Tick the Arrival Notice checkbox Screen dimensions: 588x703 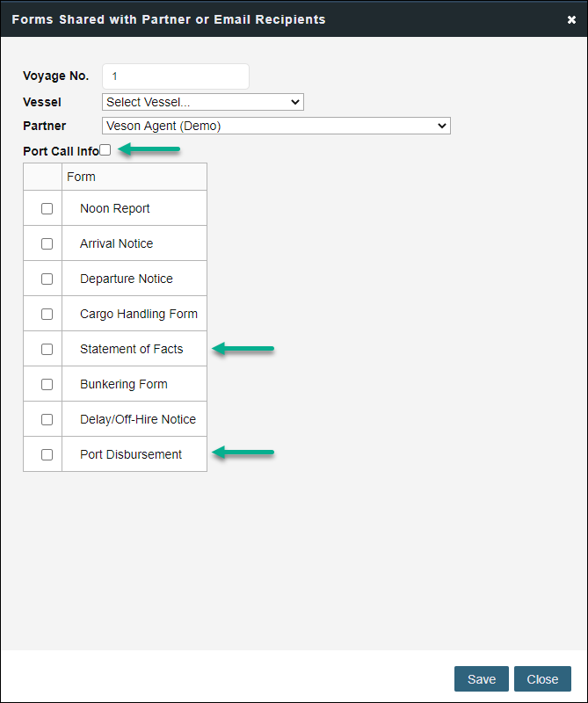47,243
